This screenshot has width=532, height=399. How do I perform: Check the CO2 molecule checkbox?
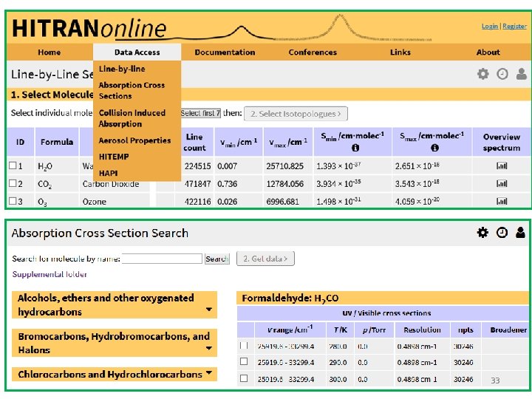(x=13, y=183)
